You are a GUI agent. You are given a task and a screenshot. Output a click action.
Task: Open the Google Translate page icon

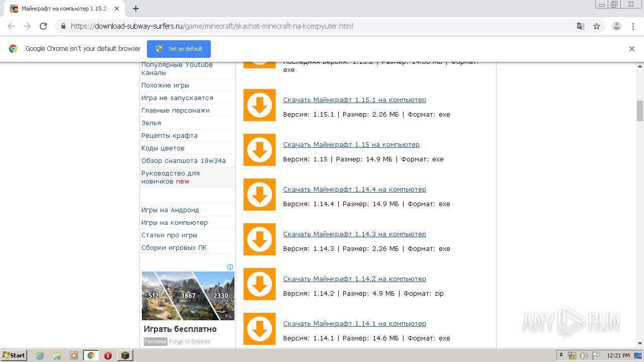tap(581, 26)
